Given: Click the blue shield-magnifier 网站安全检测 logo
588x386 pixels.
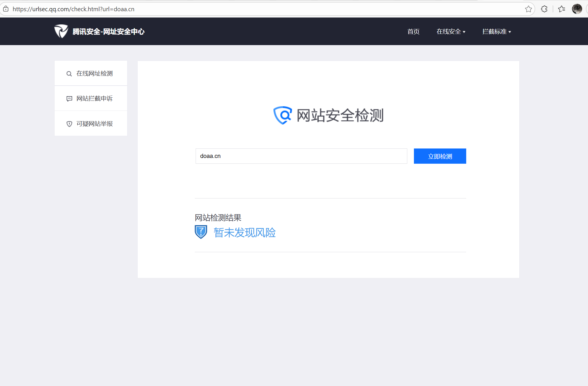Looking at the screenshot, I should pos(283,115).
